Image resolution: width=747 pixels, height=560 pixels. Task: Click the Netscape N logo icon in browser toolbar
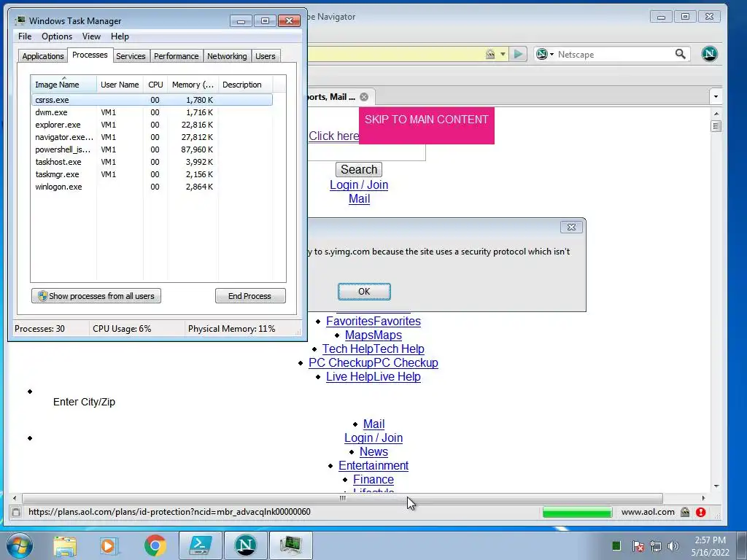(709, 54)
